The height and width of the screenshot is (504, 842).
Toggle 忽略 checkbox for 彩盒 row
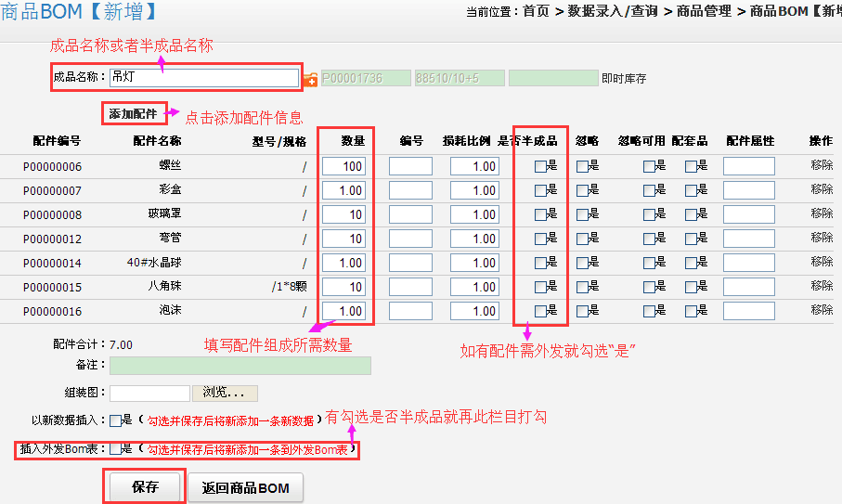click(582, 191)
